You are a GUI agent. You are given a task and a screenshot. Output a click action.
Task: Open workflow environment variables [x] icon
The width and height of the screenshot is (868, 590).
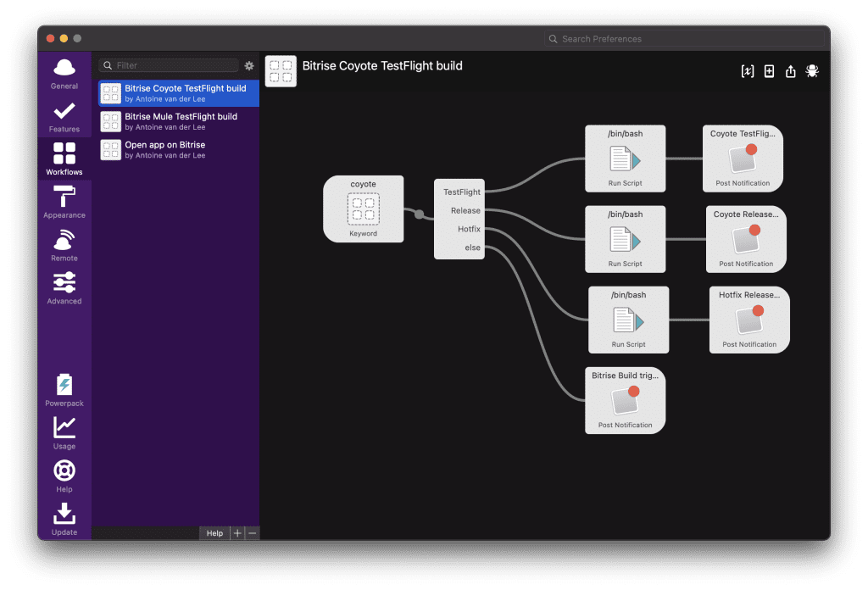pos(748,71)
